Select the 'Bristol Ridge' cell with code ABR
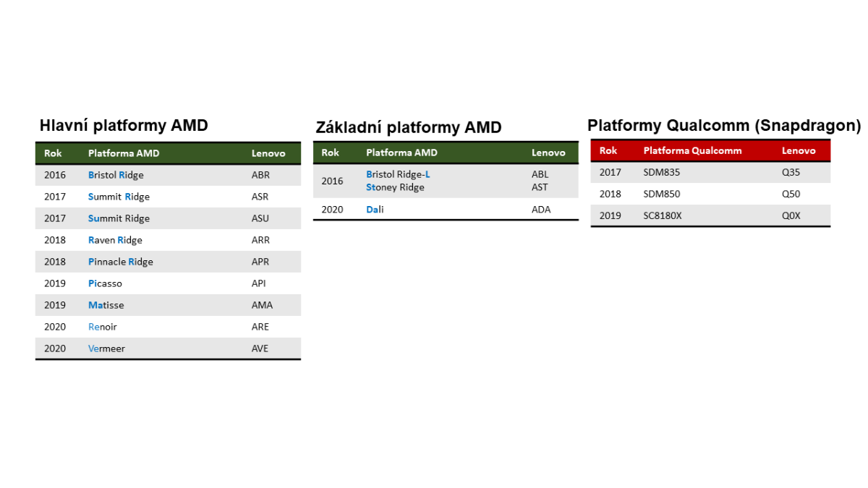The height and width of the screenshot is (488, 868). click(x=116, y=175)
